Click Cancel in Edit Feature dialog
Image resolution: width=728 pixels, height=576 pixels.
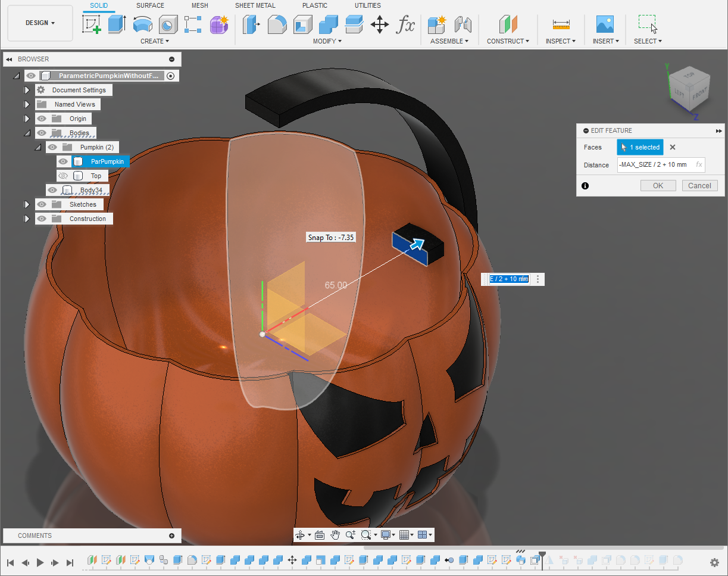click(x=699, y=186)
